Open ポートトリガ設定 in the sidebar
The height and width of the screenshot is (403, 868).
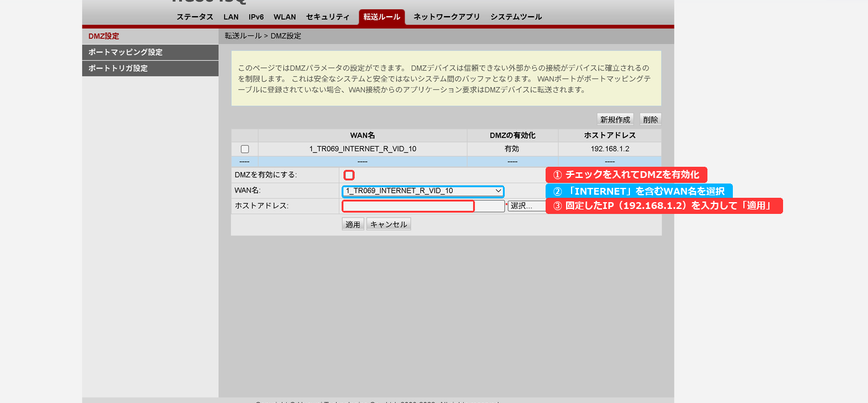pos(150,69)
